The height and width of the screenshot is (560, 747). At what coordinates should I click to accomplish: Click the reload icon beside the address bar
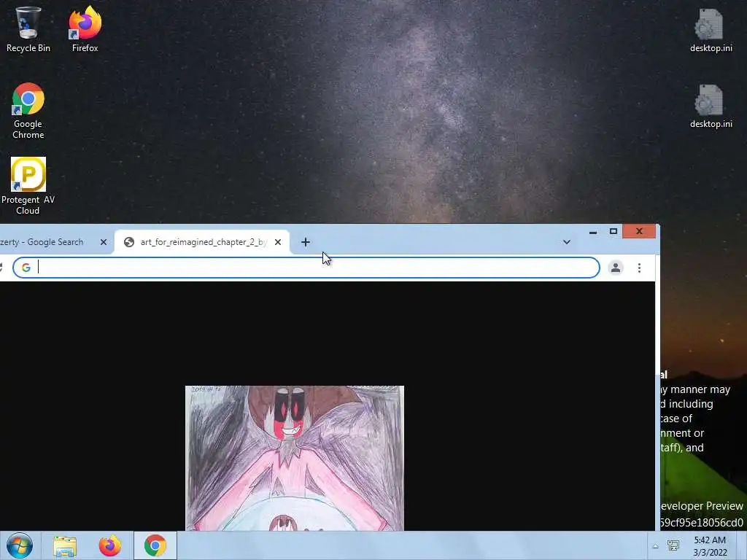pos(1,268)
